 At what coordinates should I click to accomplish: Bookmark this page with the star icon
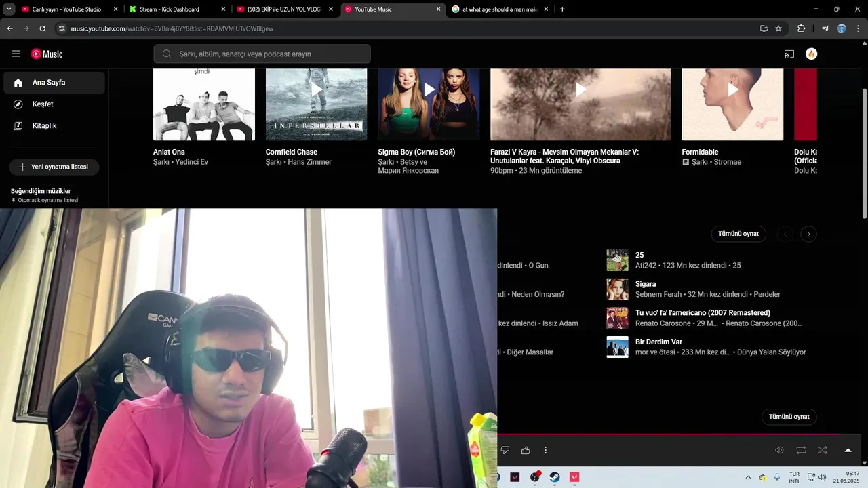pyautogui.click(x=778, y=28)
